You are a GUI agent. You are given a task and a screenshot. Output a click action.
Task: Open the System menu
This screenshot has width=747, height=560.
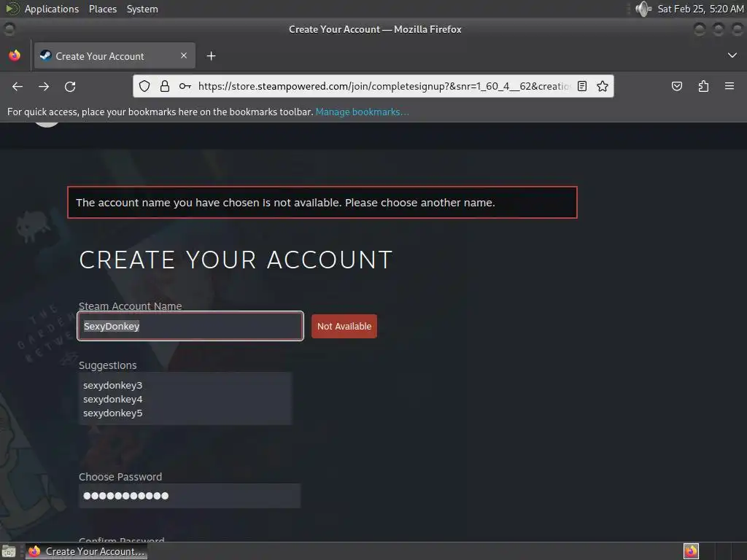point(142,9)
